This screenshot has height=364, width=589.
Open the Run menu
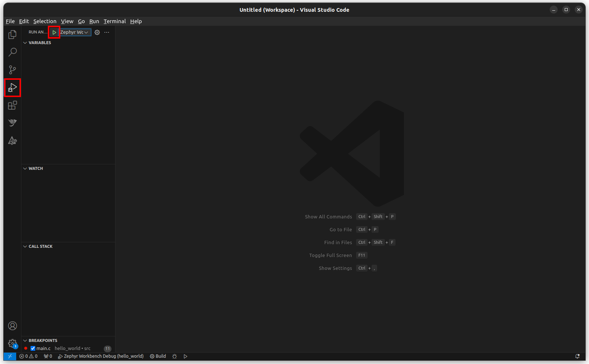click(94, 21)
